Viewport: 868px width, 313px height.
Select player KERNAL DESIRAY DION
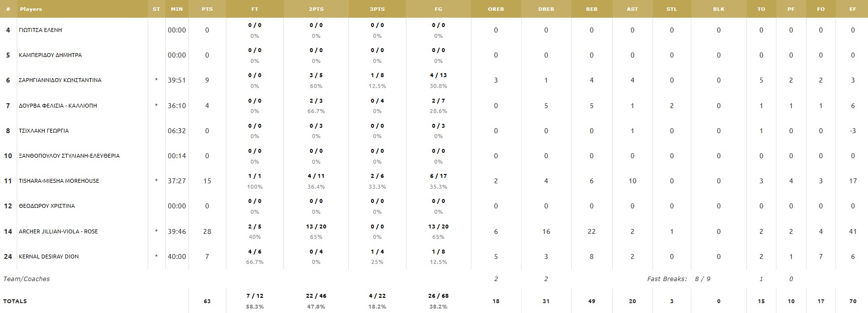pyautogui.click(x=48, y=256)
